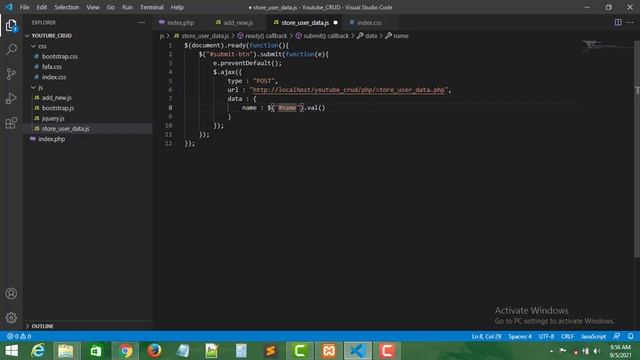Screen dimensions: 640x360
Task: Open jquery.js in the explorer
Action: coord(53,118)
